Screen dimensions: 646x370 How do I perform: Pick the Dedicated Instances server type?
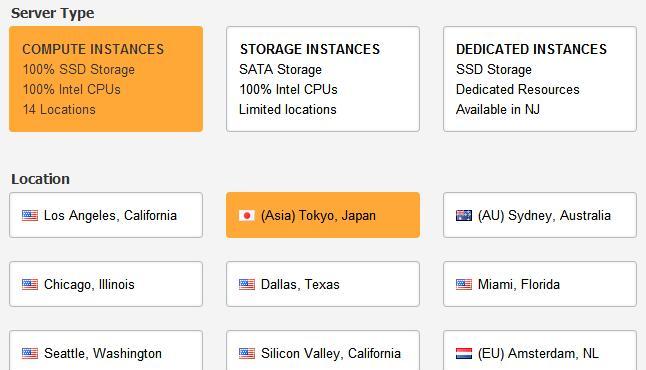point(540,79)
